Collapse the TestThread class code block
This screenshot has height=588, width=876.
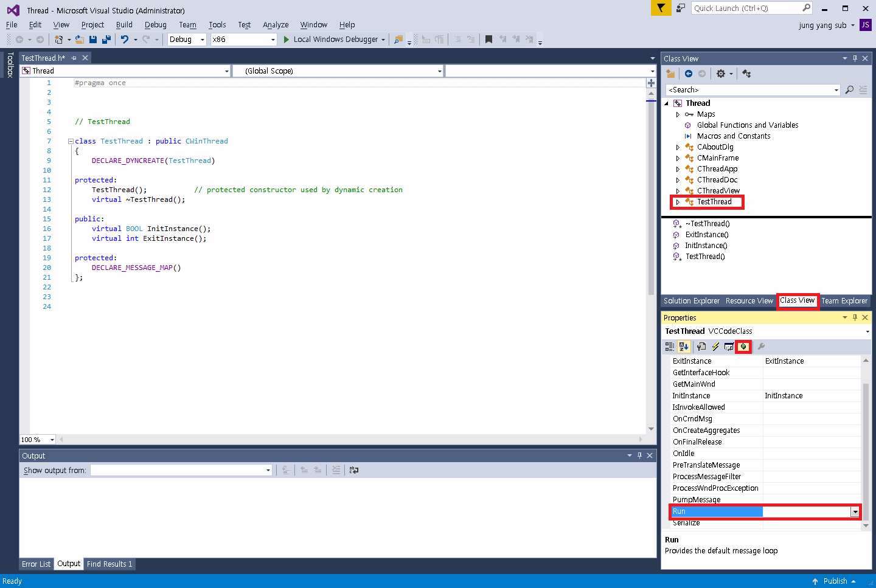(71, 141)
